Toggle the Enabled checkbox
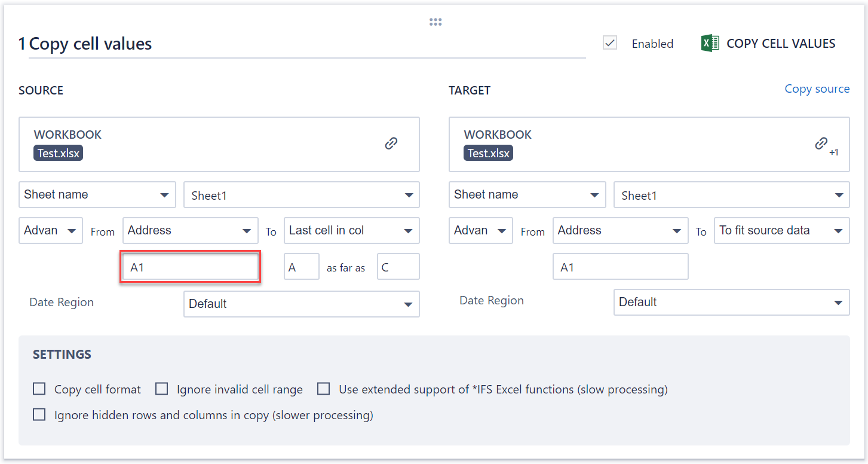Image resolution: width=868 pixels, height=464 pixels. [x=610, y=43]
